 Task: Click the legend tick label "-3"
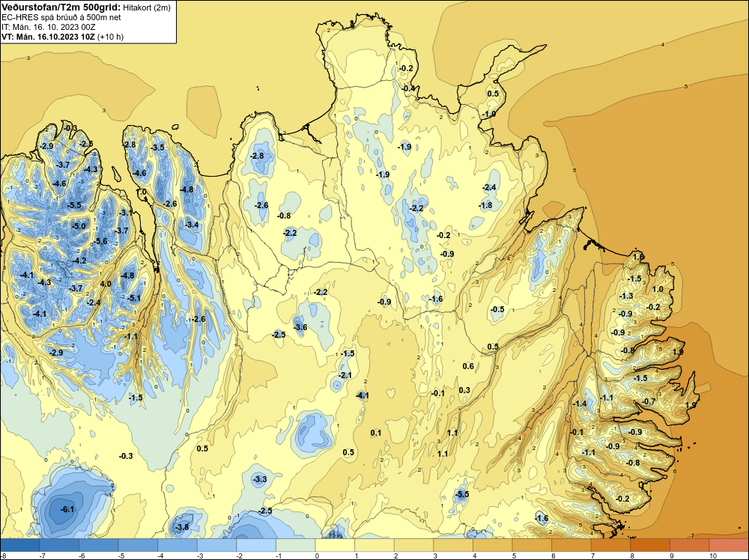click(200, 556)
